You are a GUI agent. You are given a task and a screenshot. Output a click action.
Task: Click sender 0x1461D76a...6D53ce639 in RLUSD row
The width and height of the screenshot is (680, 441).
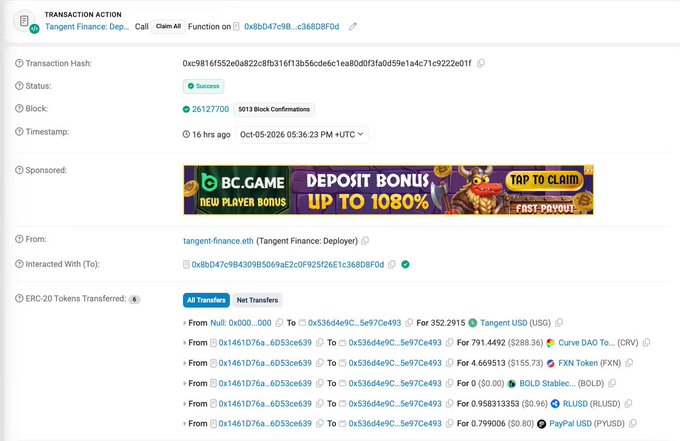click(265, 404)
